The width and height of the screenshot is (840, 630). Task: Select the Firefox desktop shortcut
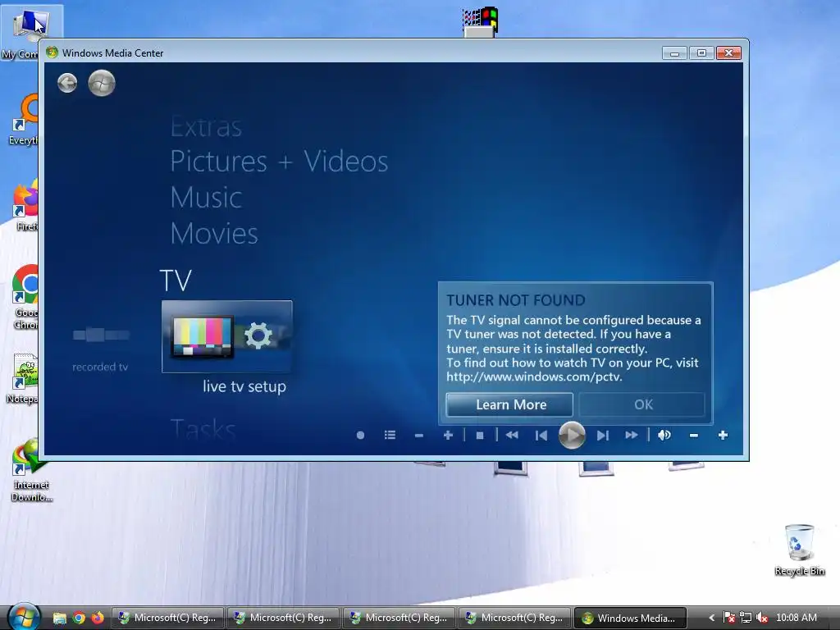pos(25,205)
